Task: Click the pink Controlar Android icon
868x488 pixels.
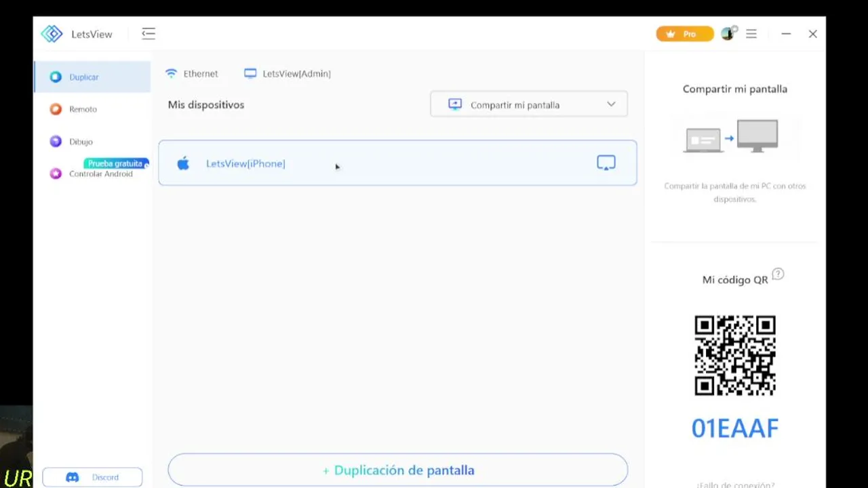Action: click(x=56, y=174)
